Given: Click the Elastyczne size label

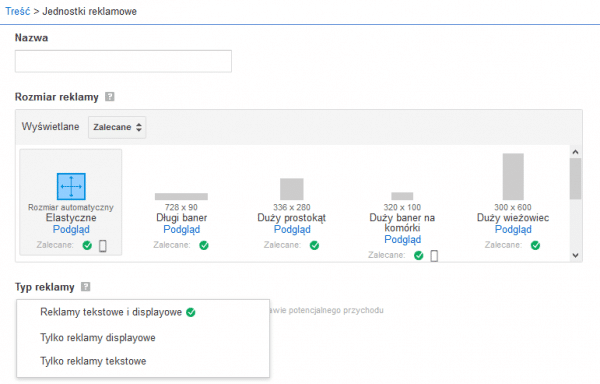Looking at the screenshot, I should pyautogui.click(x=71, y=218).
